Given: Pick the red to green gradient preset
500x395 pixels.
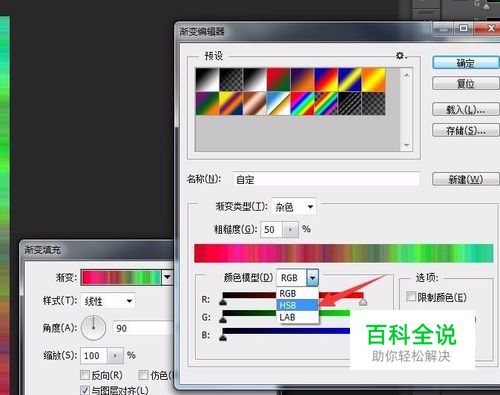Looking at the screenshot, I should (x=278, y=80).
